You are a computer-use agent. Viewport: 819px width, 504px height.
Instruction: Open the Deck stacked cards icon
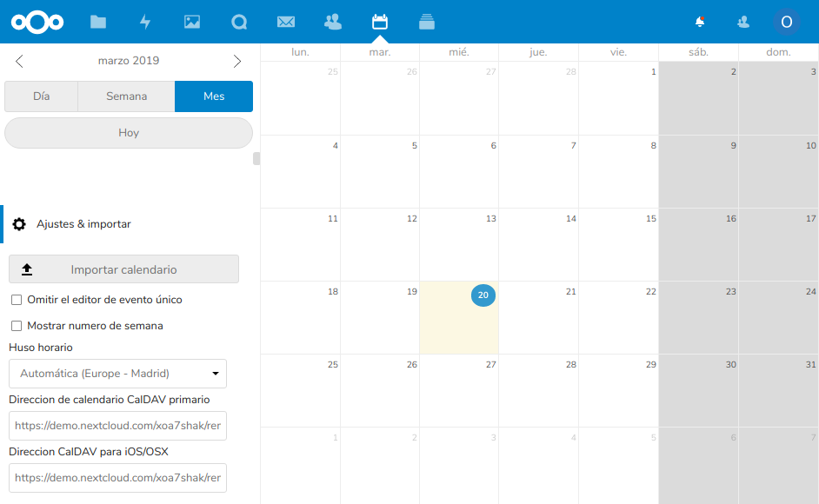coord(426,22)
